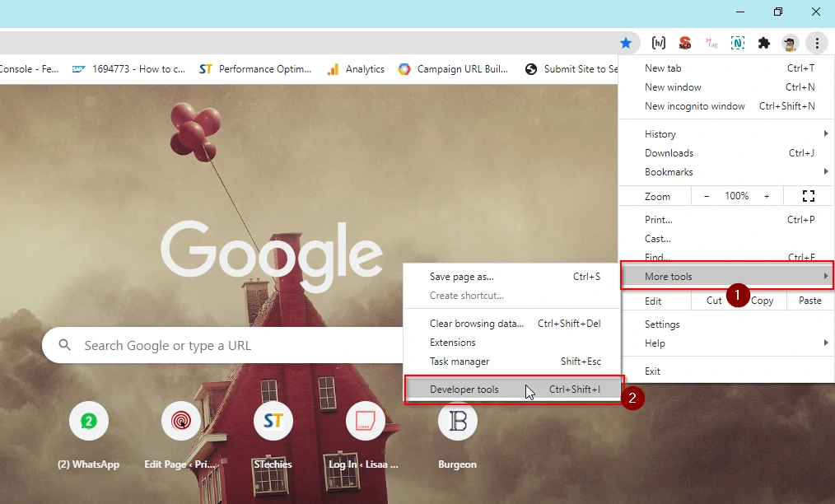Choose Clear browsing data... option
The height and width of the screenshot is (504, 835).
point(512,324)
